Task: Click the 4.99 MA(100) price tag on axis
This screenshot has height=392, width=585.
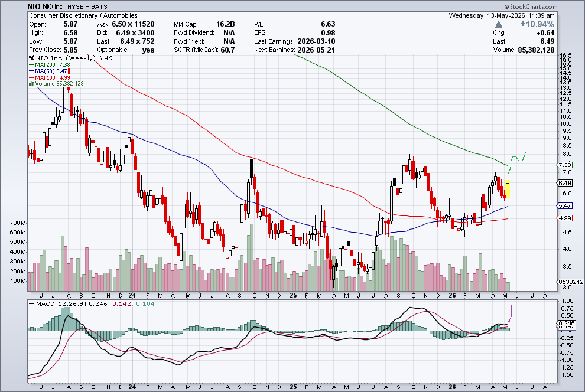Action: point(565,218)
